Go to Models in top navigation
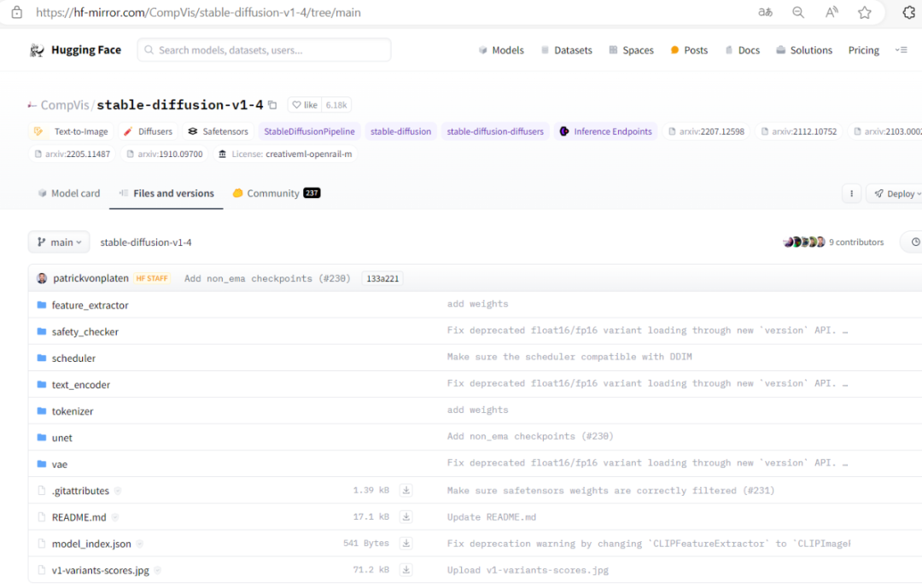922x588 pixels. tap(502, 50)
